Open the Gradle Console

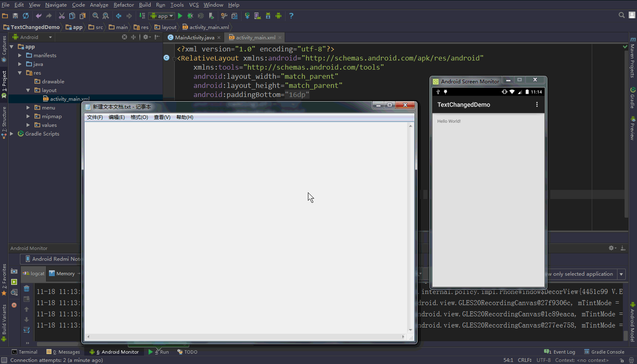pos(604,352)
